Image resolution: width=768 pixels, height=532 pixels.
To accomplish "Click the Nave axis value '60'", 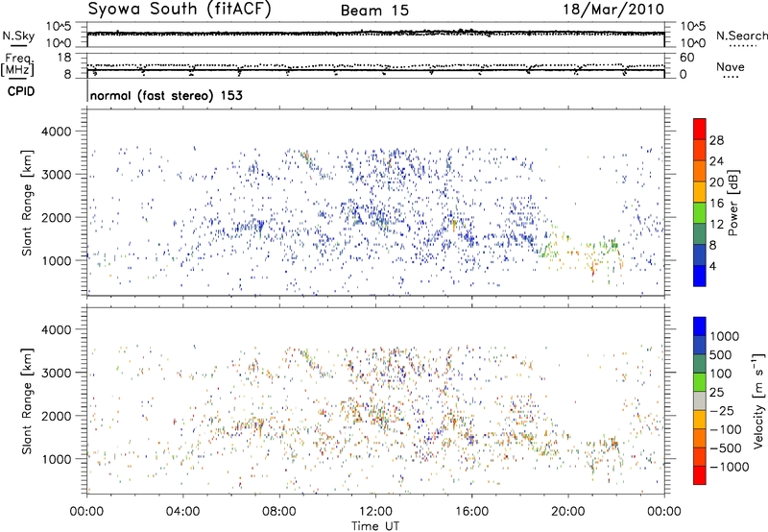I will (x=686, y=58).
